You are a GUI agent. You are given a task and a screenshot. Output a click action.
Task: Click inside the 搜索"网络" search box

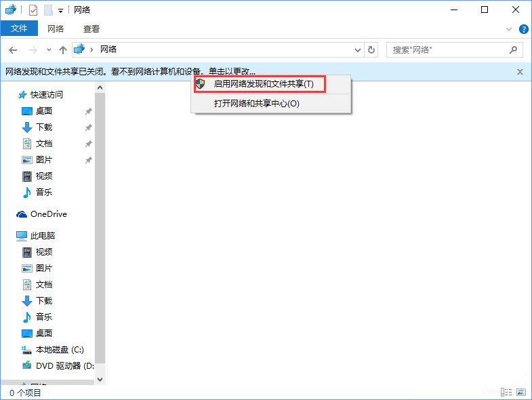pos(447,50)
